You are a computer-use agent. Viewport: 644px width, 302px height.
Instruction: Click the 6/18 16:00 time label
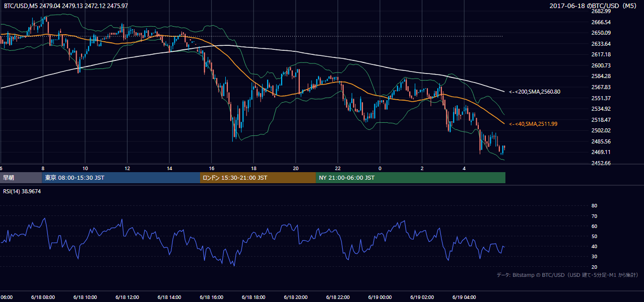click(x=211, y=297)
